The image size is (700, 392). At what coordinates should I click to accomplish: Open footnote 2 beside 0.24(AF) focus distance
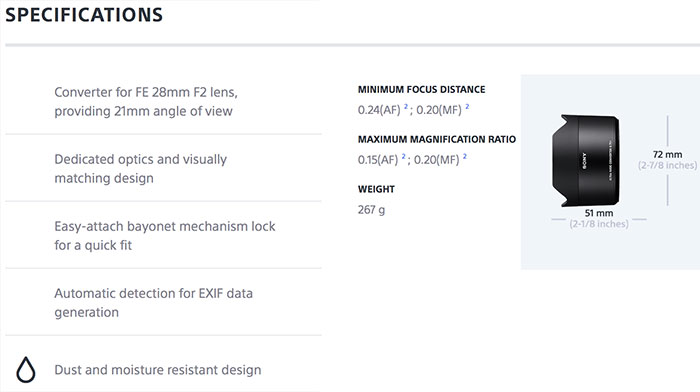[x=406, y=106]
